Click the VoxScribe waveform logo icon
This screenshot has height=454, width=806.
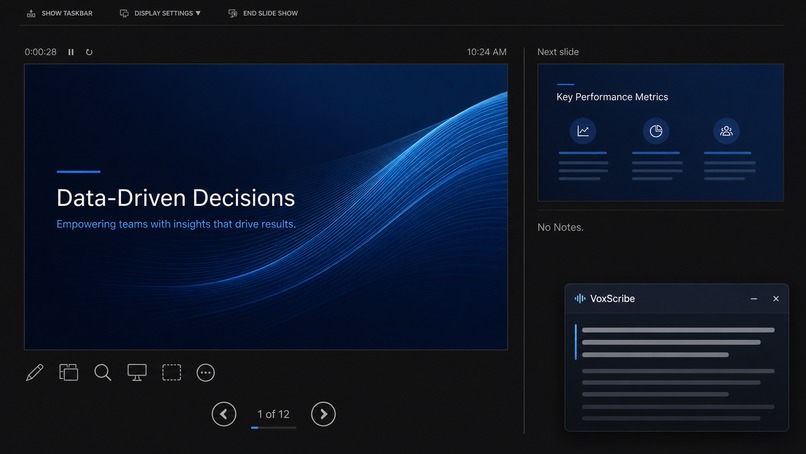tap(580, 299)
